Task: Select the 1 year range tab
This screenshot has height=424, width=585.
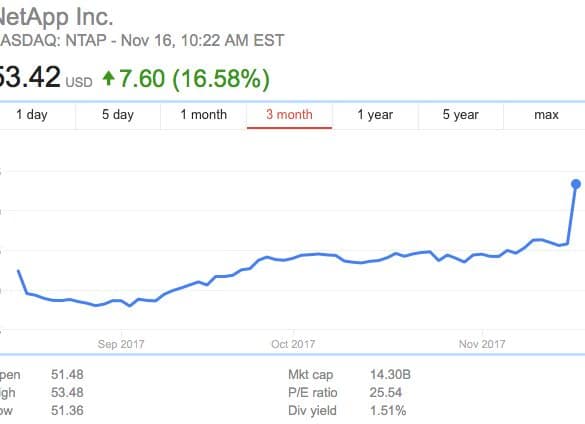Action: coord(375,115)
